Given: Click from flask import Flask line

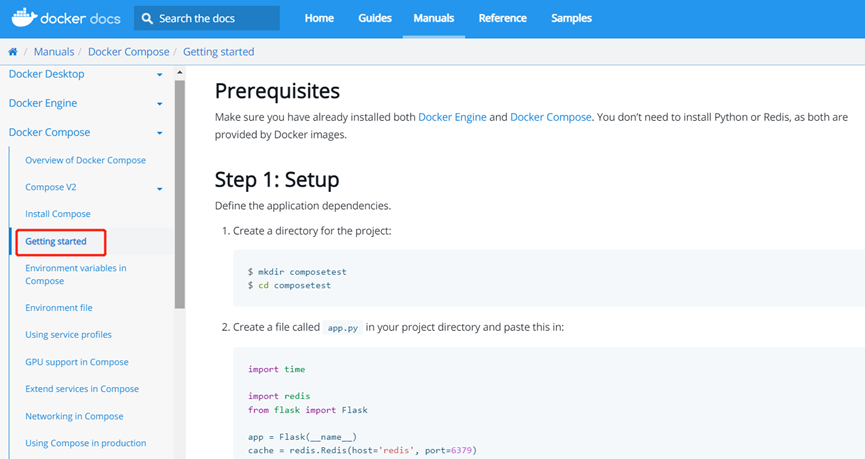Looking at the screenshot, I should [x=308, y=410].
